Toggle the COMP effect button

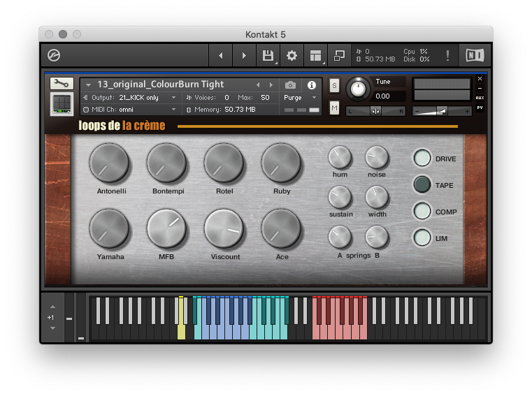click(x=422, y=211)
